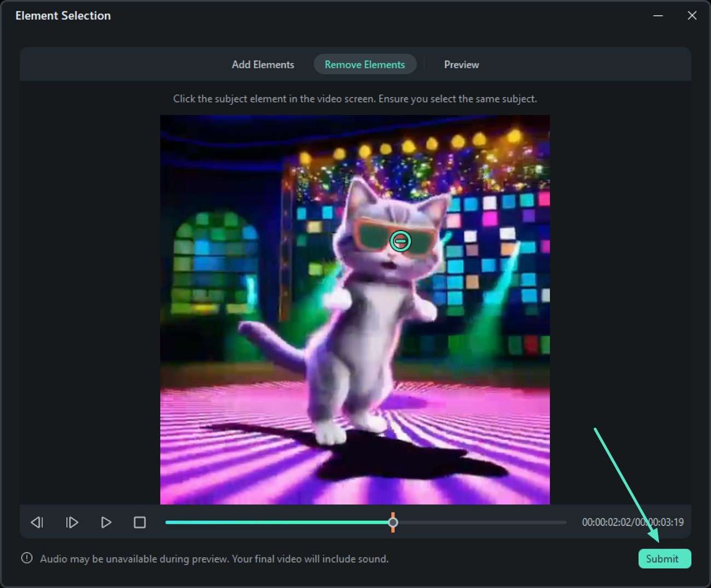Click the 'Click the subject element' instruction text
The image size is (711, 588).
point(355,99)
